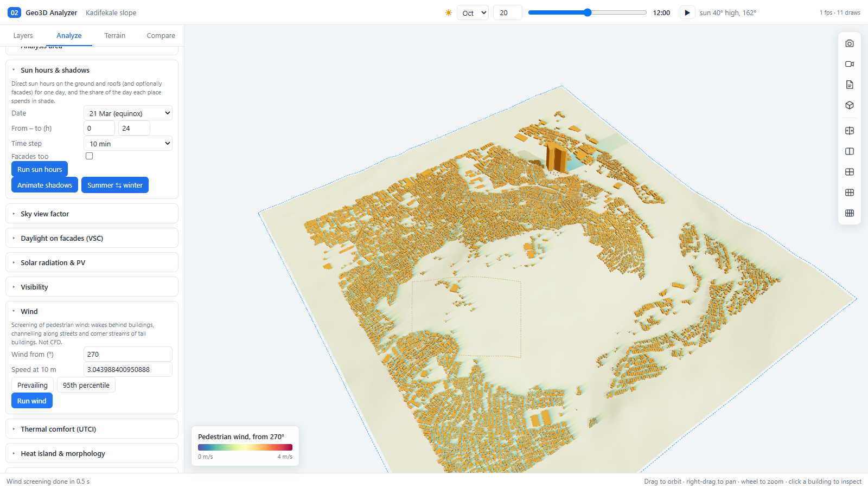The height and width of the screenshot is (488, 868).
Task: Select the eight-pane grid layout icon
Action: 850,213
